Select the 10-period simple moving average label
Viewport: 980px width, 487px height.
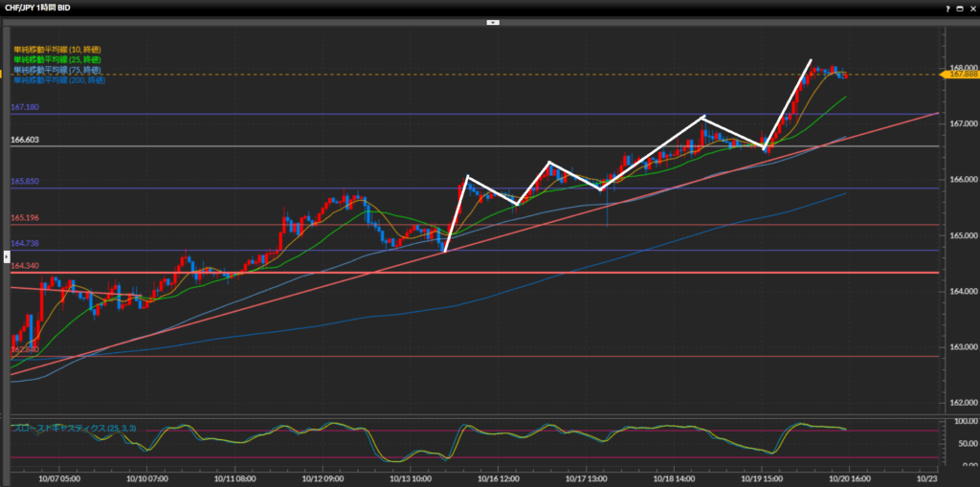(x=57, y=49)
